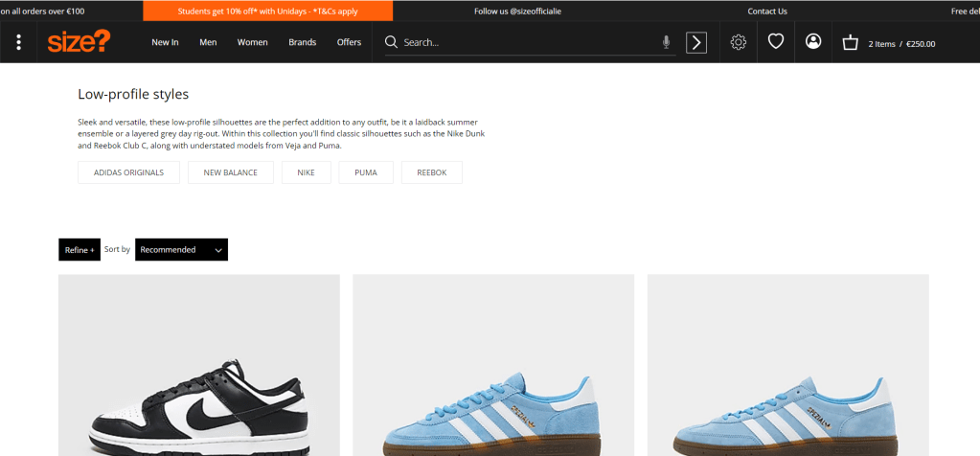Open the shopping basket icon
Viewport: 980px width, 456px height.
click(x=850, y=42)
